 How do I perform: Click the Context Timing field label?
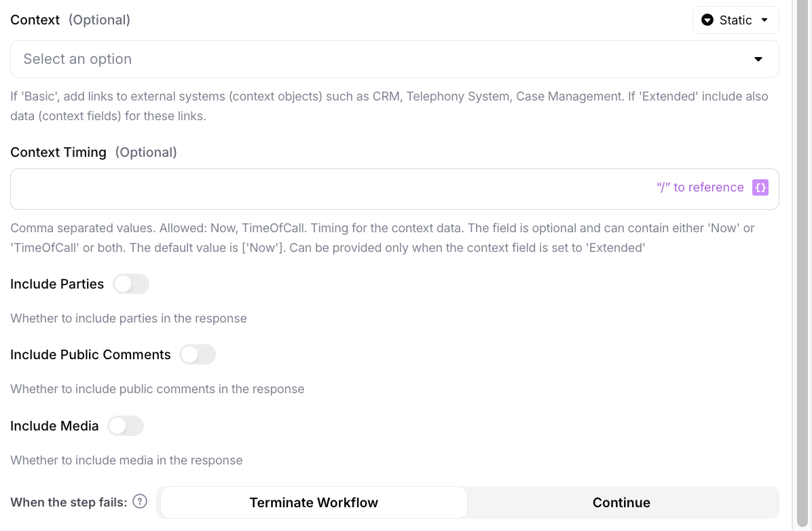coord(58,152)
